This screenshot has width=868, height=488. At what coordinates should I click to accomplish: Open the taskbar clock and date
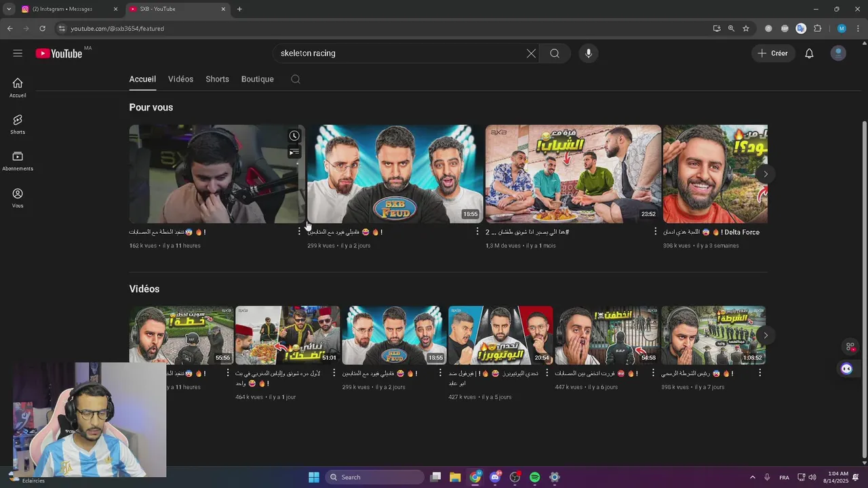pos(837,477)
